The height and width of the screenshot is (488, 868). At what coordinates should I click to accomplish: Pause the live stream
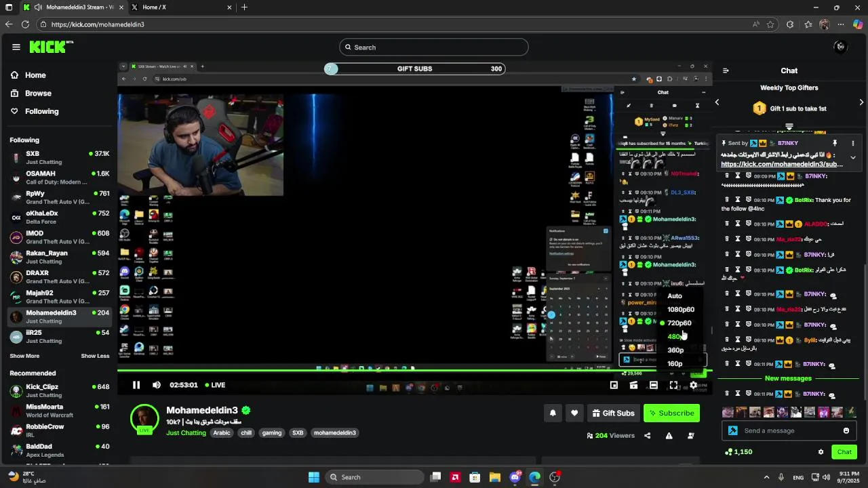[136, 385]
